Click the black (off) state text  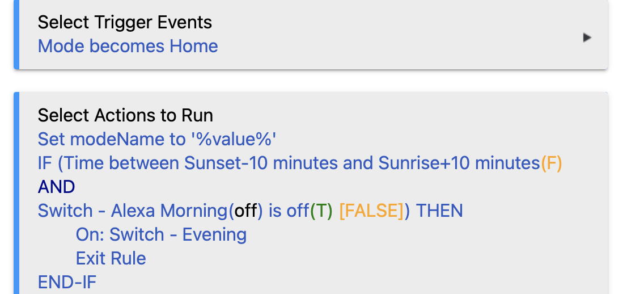tap(245, 211)
